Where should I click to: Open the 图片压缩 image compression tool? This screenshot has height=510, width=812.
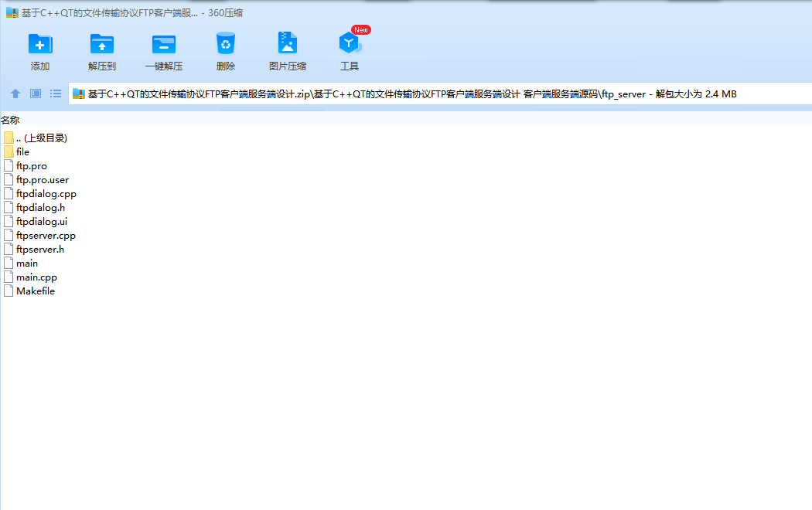click(x=288, y=43)
